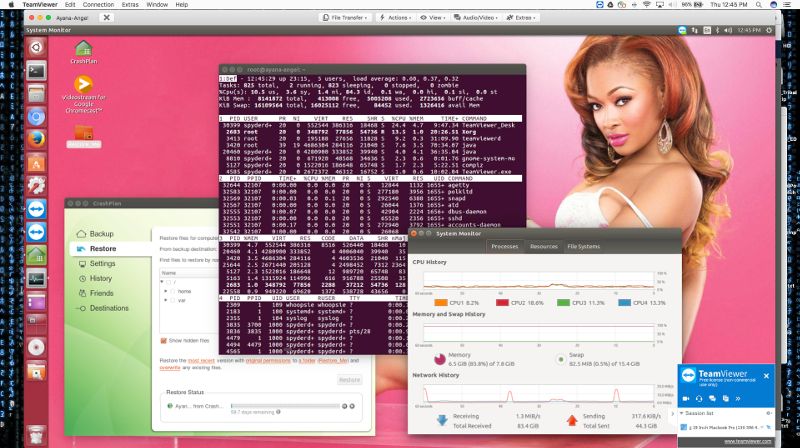Open the macOS Edit menu
The height and width of the screenshot is (448, 800).
click(70, 5)
